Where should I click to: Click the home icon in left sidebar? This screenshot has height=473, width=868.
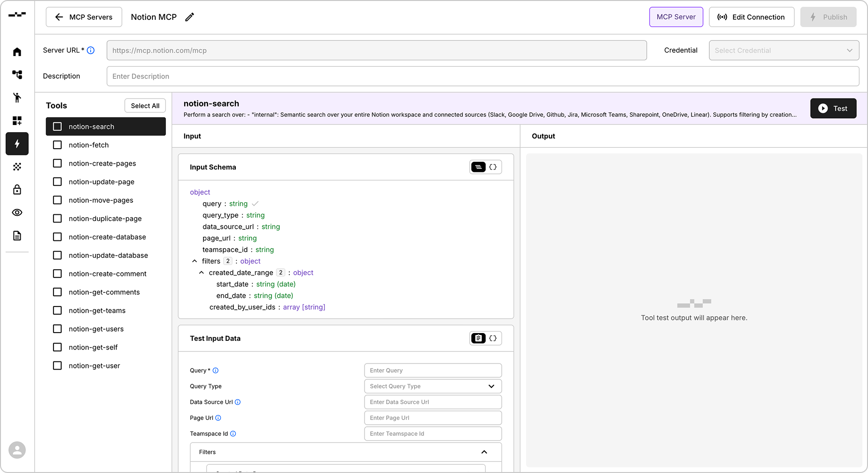(x=17, y=52)
